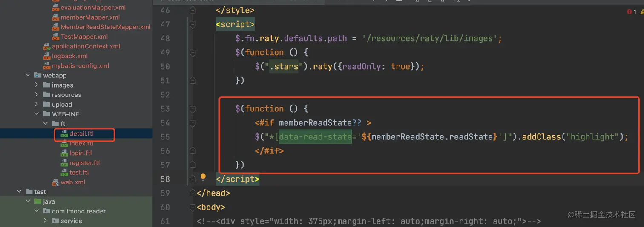This screenshot has height=227, width=644.
Task: Click the test folder icon
Action: [x=29, y=192]
